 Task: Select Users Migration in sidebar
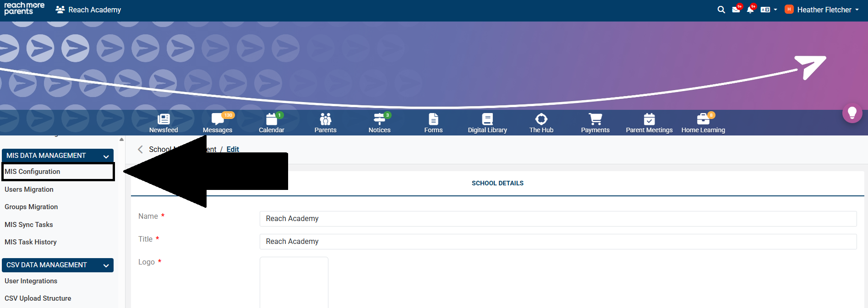(x=29, y=189)
